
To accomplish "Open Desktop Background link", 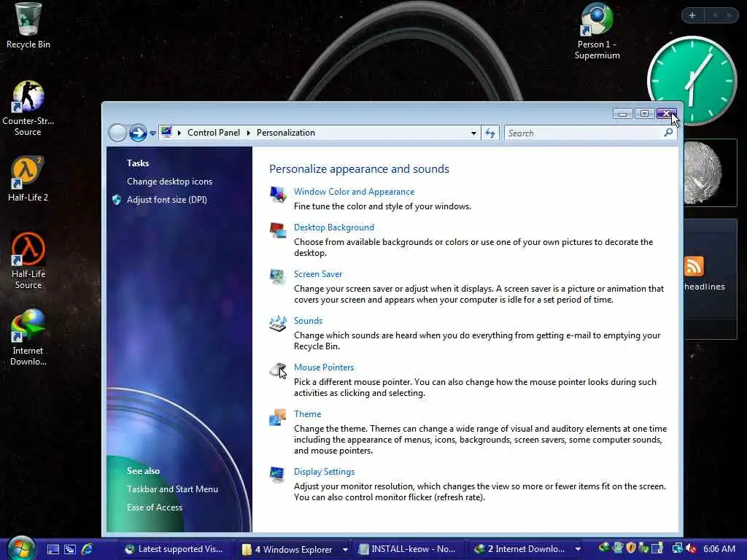I will (334, 227).
